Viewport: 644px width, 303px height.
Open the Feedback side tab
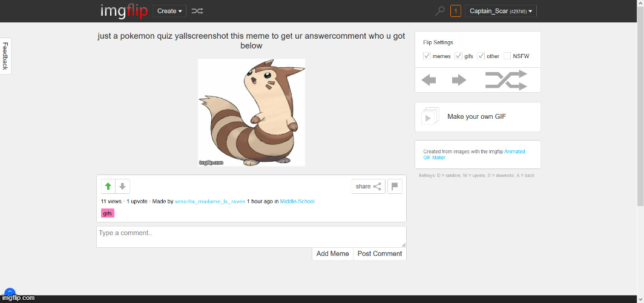pos(5,56)
